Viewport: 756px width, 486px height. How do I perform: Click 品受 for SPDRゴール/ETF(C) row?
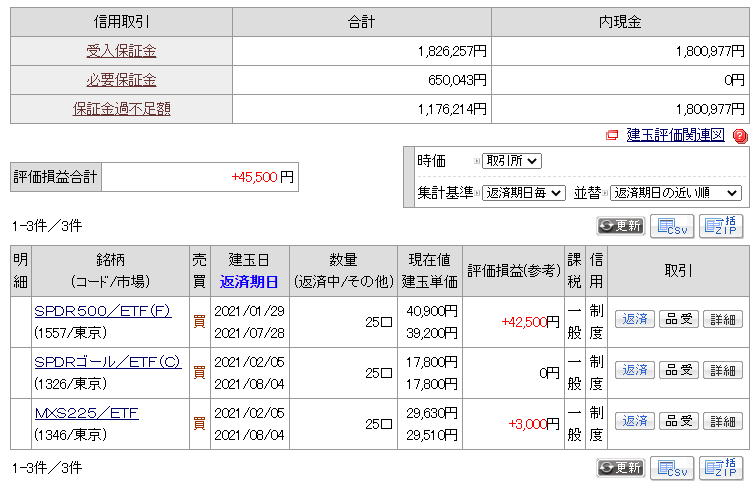[x=679, y=370]
